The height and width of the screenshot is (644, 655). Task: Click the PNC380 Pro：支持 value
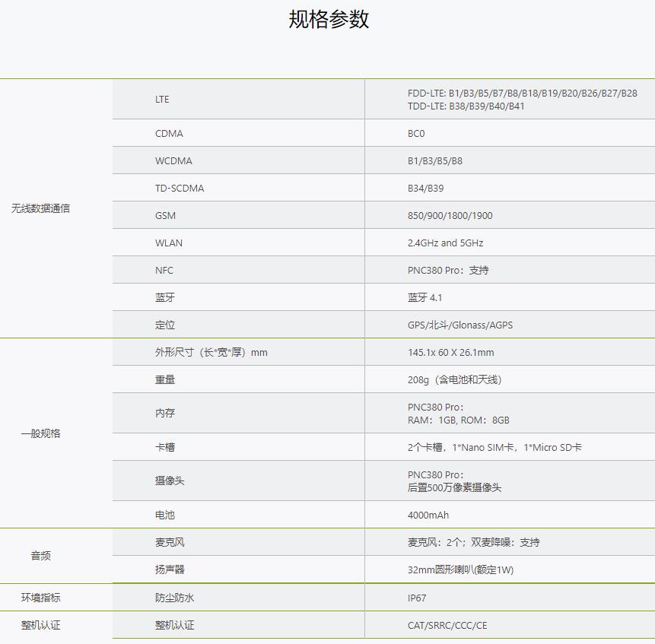[448, 271]
